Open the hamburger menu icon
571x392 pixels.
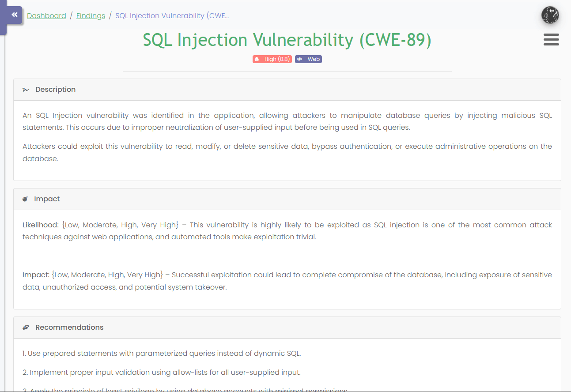click(x=551, y=40)
